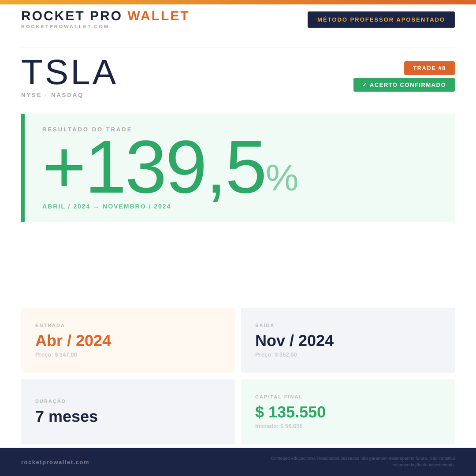Click the +139,5 trade result figure
This screenshot has width=476, height=476.
pos(154,167)
